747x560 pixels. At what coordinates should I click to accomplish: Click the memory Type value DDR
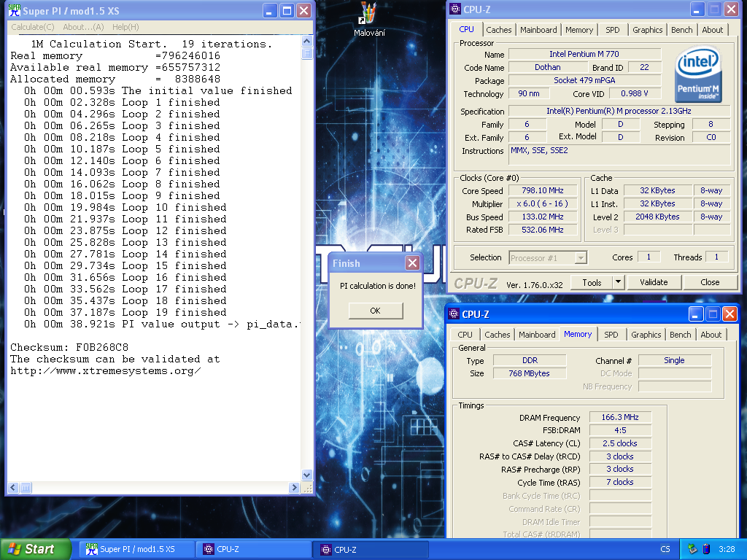(x=530, y=360)
